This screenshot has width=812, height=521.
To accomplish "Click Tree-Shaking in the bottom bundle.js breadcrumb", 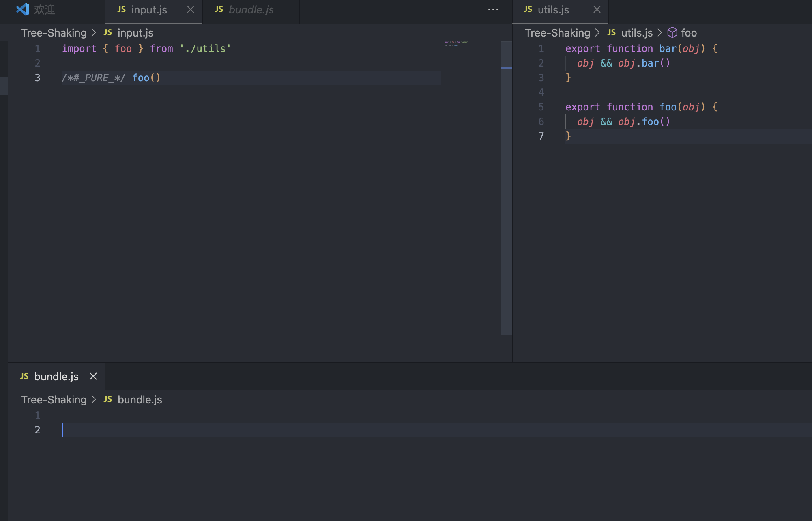I will [x=54, y=400].
